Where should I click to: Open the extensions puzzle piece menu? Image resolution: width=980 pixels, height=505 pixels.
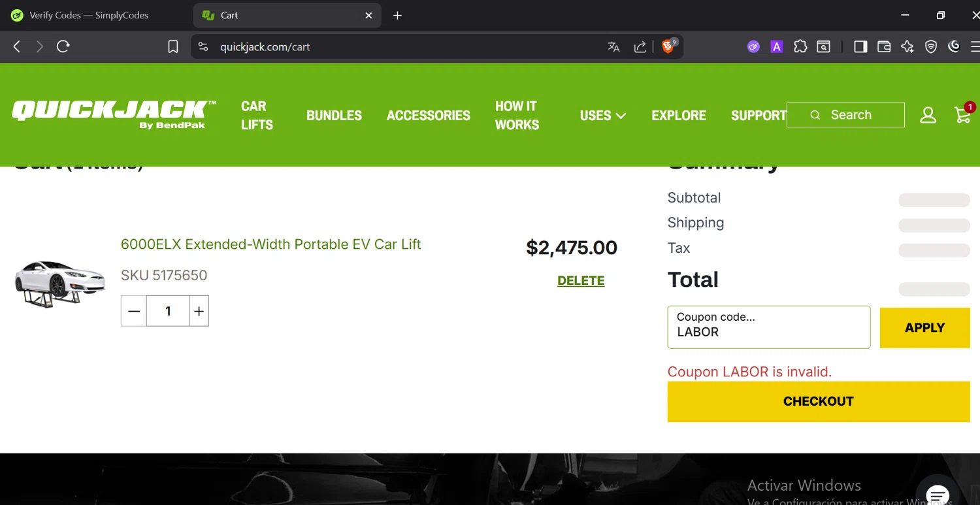pyautogui.click(x=800, y=46)
